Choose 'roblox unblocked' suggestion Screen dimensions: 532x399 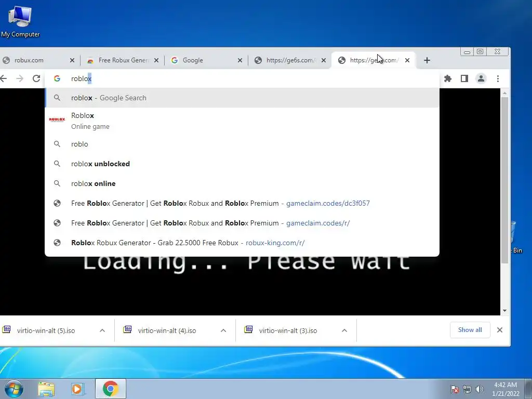pyautogui.click(x=242, y=164)
